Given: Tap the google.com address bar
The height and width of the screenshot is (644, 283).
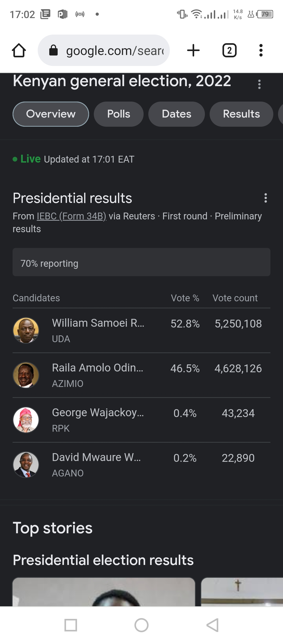Looking at the screenshot, I should [115, 51].
